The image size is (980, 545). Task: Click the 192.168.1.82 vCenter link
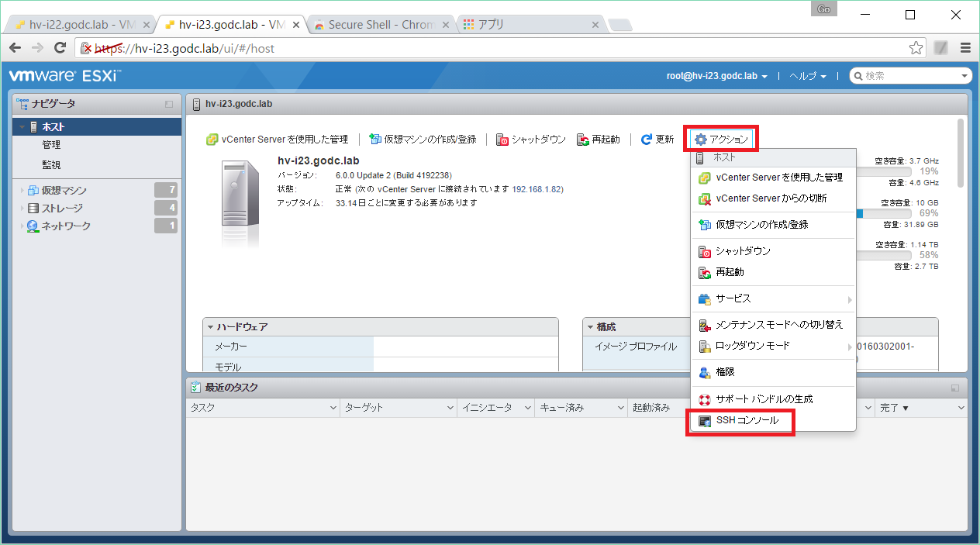click(538, 189)
